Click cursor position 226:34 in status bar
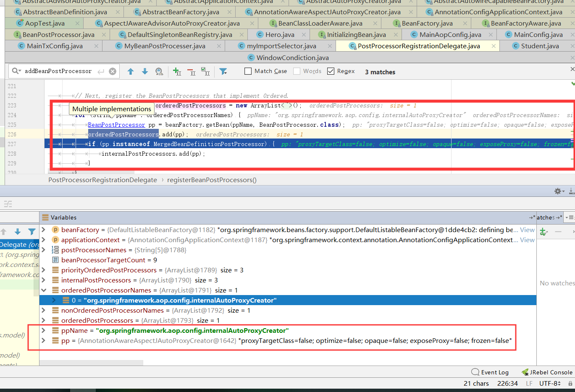Image resolution: width=575 pixels, height=392 pixels. (x=507, y=384)
